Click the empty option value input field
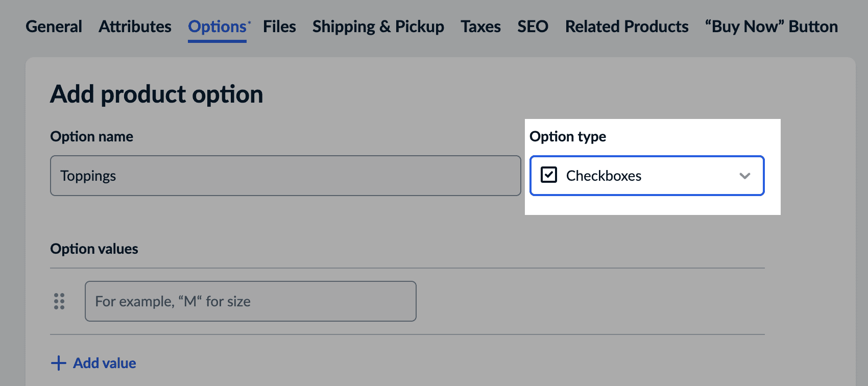Image resolution: width=868 pixels, height=386 pixels. (250, 301)
